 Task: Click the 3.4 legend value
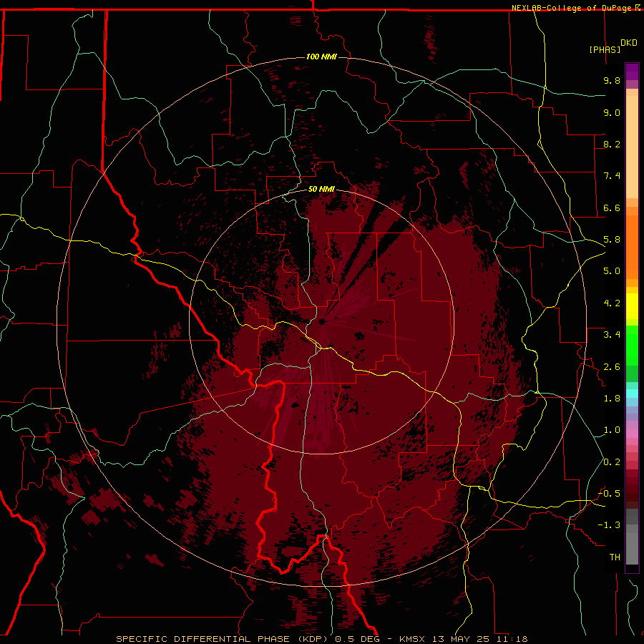click(612, 335)
